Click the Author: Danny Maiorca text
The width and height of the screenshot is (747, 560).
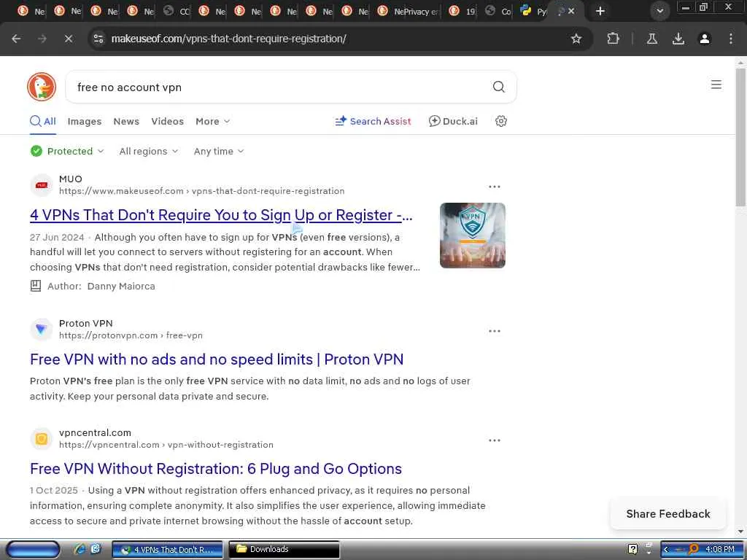click(101, 286)
